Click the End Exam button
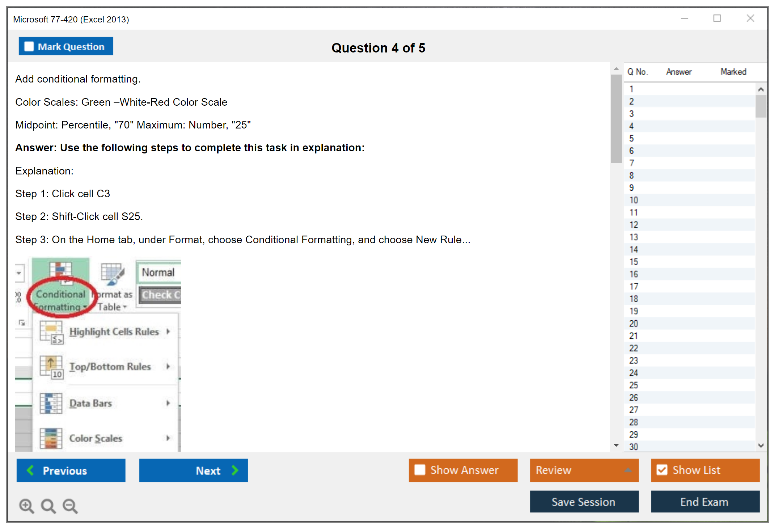Viewport: 778px width, 532px height. click(705, 502)
